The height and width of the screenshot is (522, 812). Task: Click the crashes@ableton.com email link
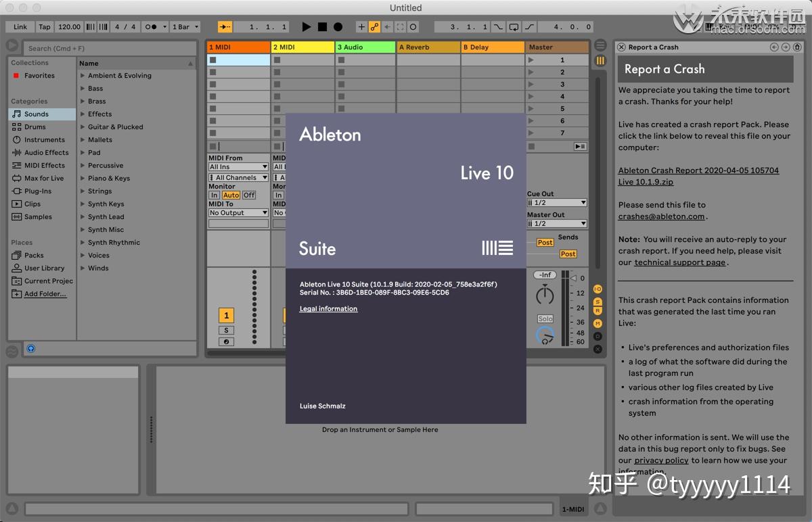coord(662,216)
